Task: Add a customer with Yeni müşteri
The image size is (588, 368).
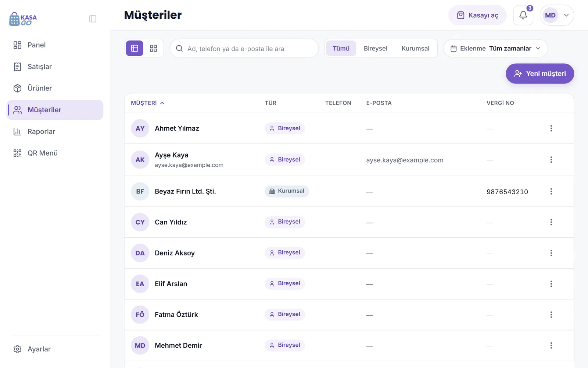Action: 539,74
